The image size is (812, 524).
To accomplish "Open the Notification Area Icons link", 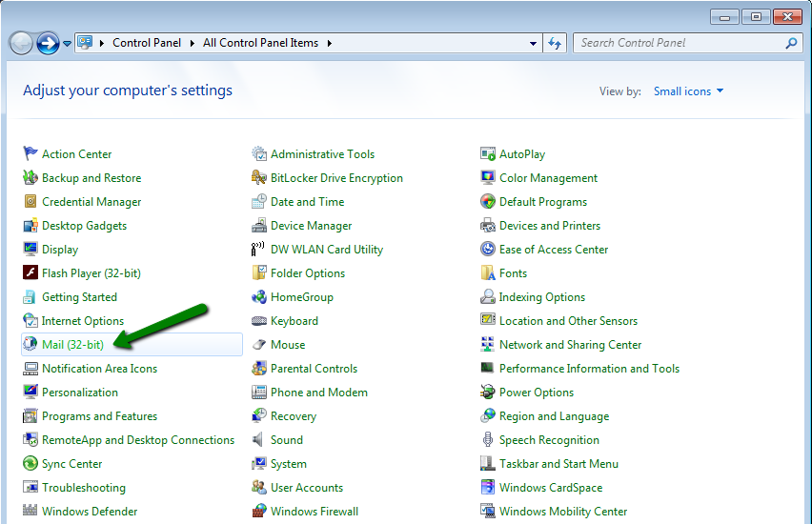I will coord(99,368).
